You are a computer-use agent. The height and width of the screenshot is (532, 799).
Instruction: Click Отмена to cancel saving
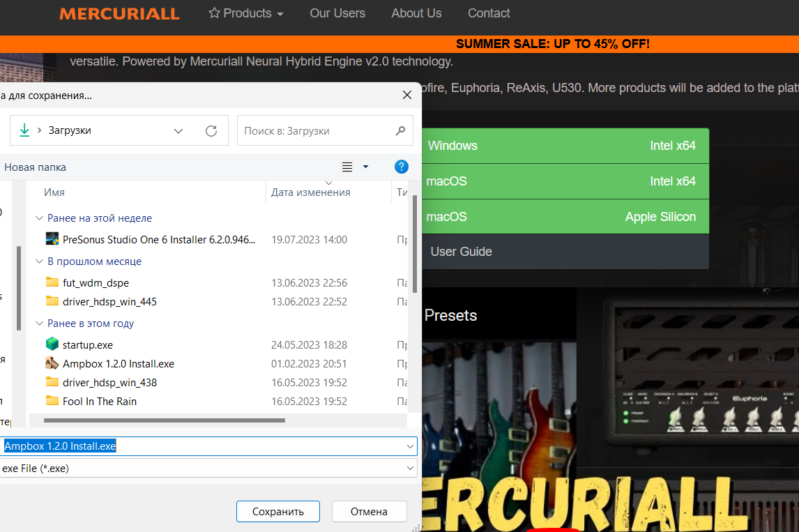[369, 512]
